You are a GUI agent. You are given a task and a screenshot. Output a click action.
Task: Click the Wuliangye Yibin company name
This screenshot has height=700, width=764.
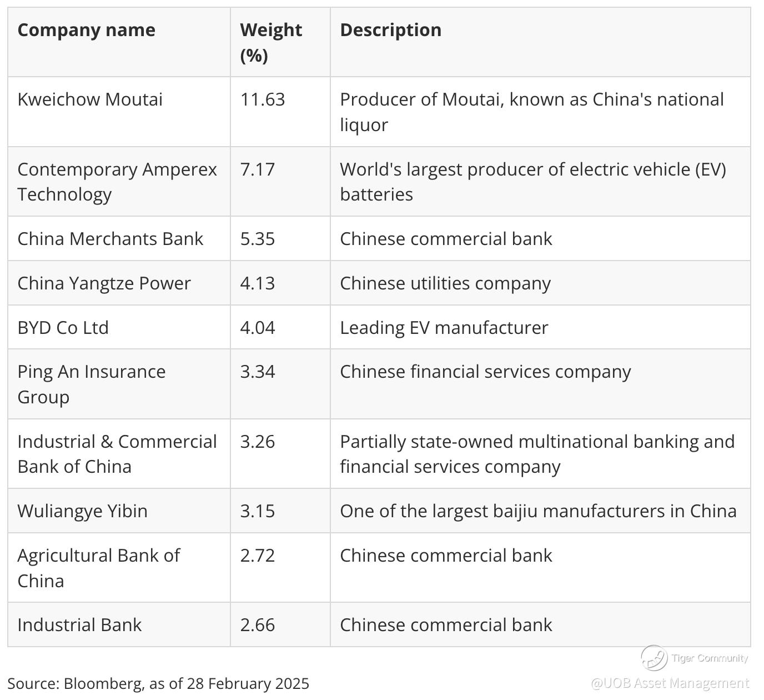point(82,511)
